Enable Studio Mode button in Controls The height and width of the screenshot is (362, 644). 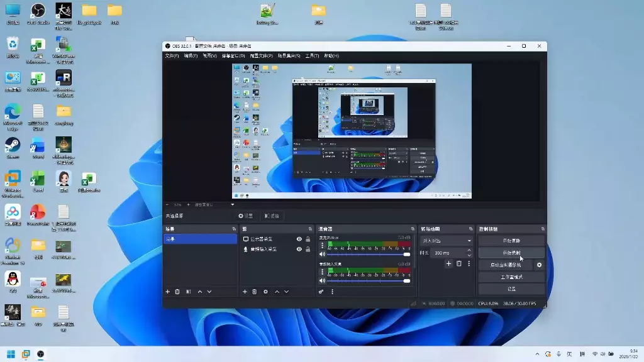click(511, 277)
